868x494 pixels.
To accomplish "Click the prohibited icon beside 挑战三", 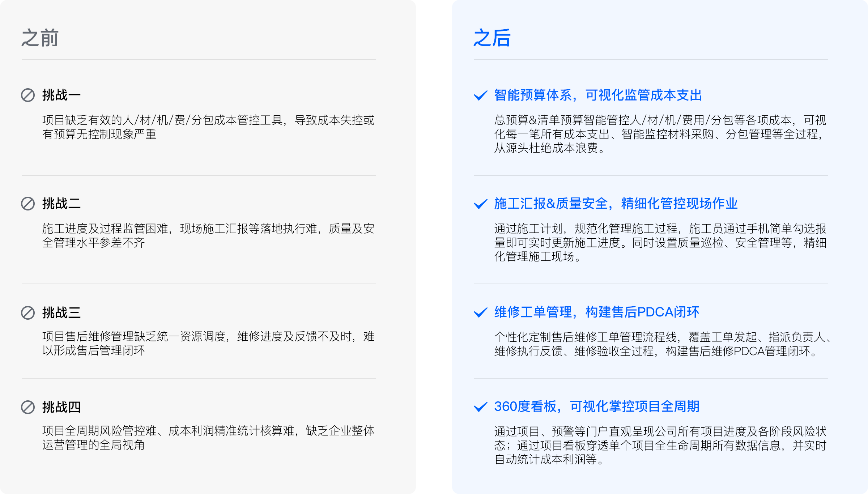I will coord(28,313).
